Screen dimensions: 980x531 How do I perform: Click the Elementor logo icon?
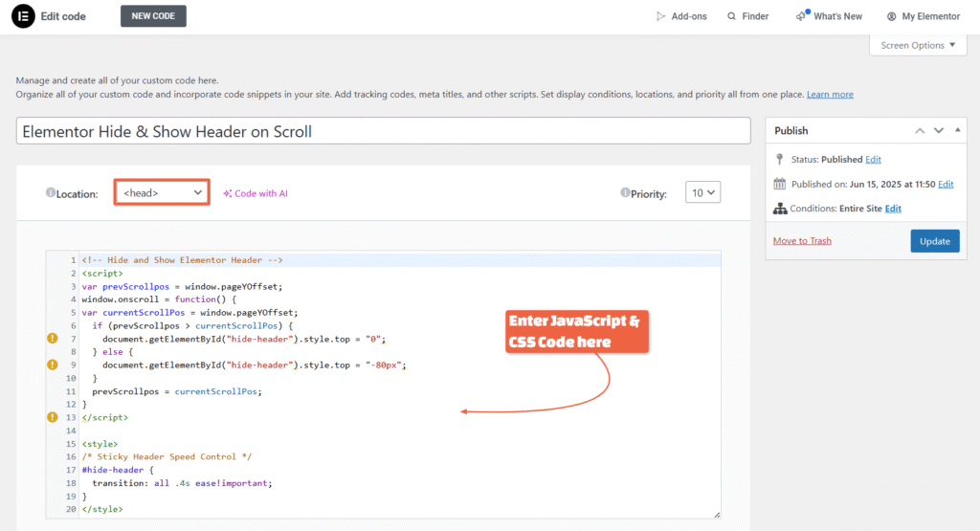[x=23, y=16]
